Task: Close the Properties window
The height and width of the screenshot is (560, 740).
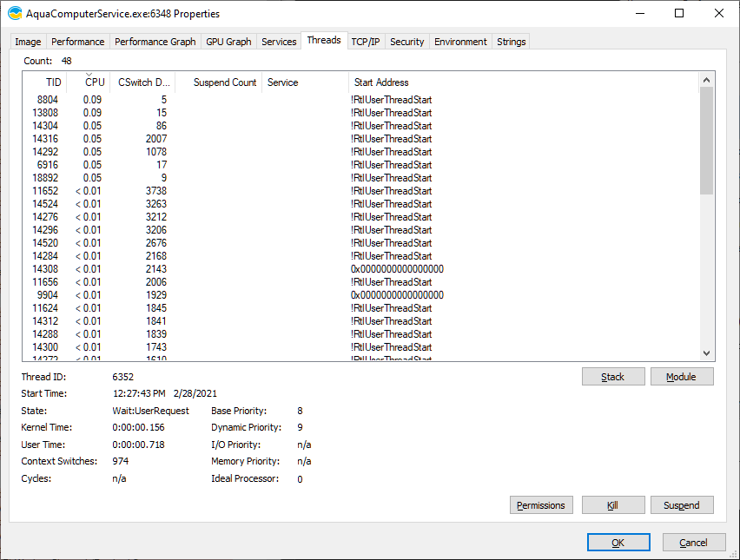Action: [719, 13]
